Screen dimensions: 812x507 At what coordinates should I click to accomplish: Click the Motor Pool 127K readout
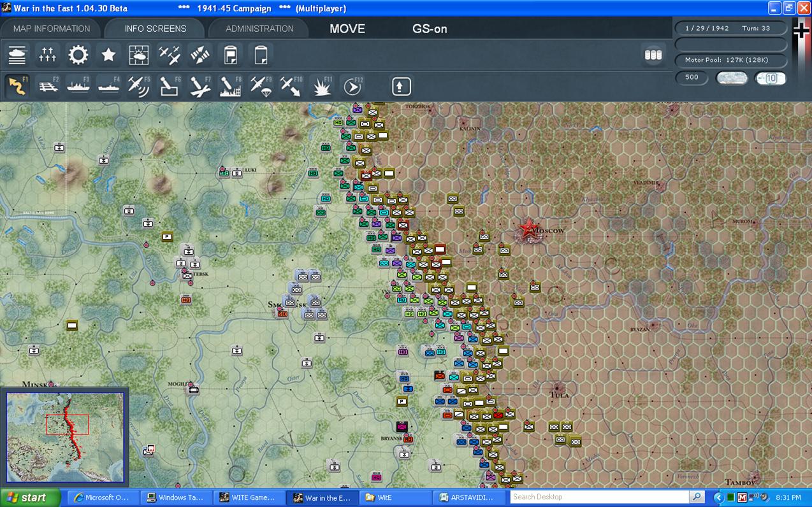tap(730, 60)
